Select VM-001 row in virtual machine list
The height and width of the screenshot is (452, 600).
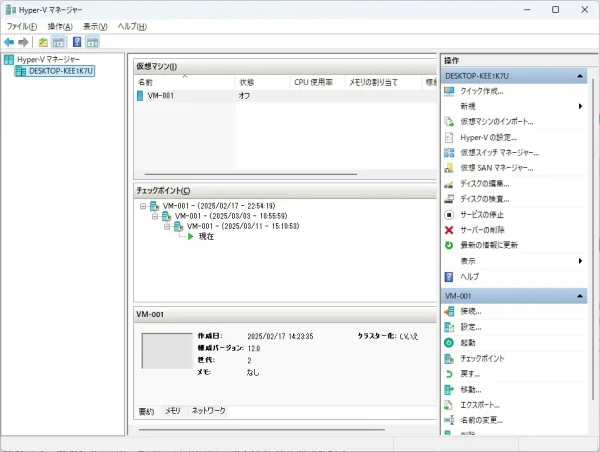point(285,96)
